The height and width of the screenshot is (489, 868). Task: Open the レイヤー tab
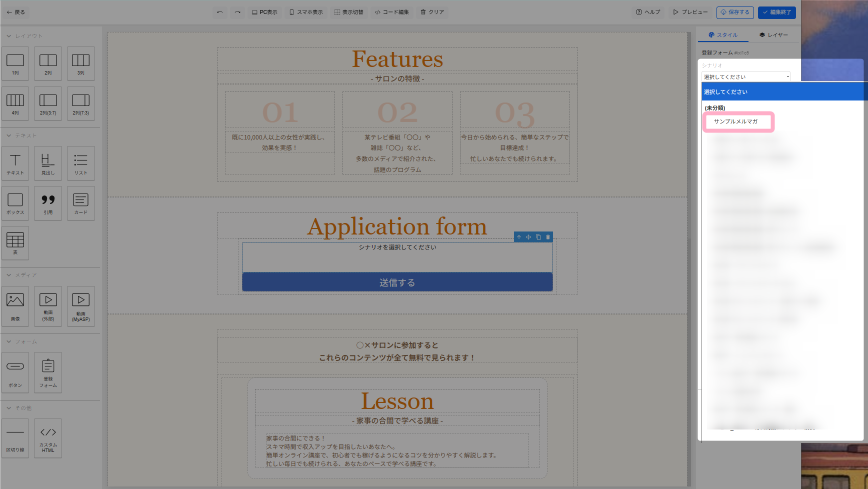tap(773, 35)
